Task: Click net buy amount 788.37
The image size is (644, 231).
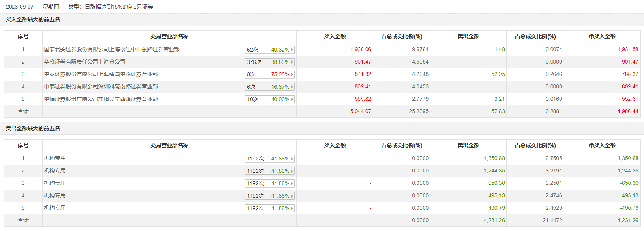Action: pos(630,74)
